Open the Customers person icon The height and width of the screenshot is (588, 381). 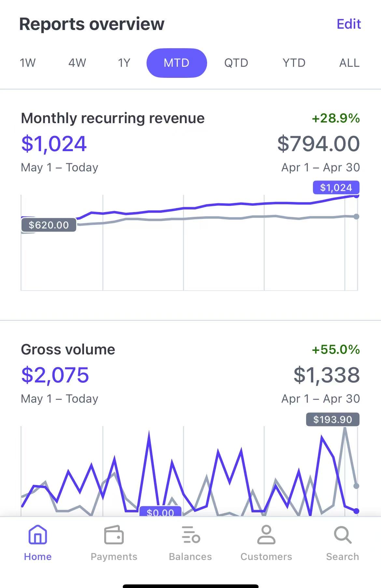tap(266, 535)
